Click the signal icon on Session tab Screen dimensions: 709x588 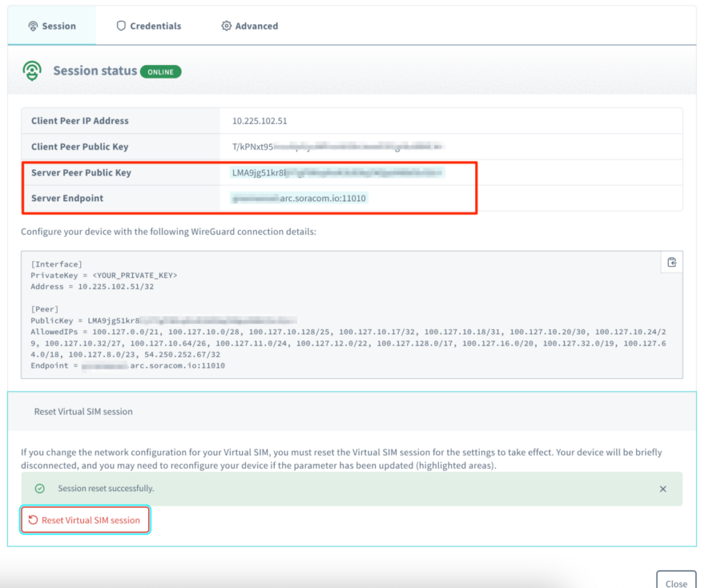coord(33,26)
